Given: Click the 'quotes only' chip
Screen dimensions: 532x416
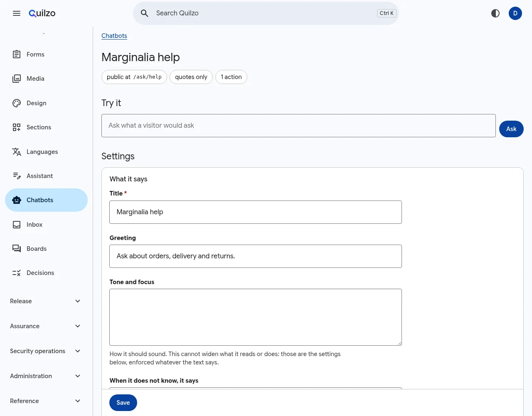Looking at the screenshot, I should 191,77.
